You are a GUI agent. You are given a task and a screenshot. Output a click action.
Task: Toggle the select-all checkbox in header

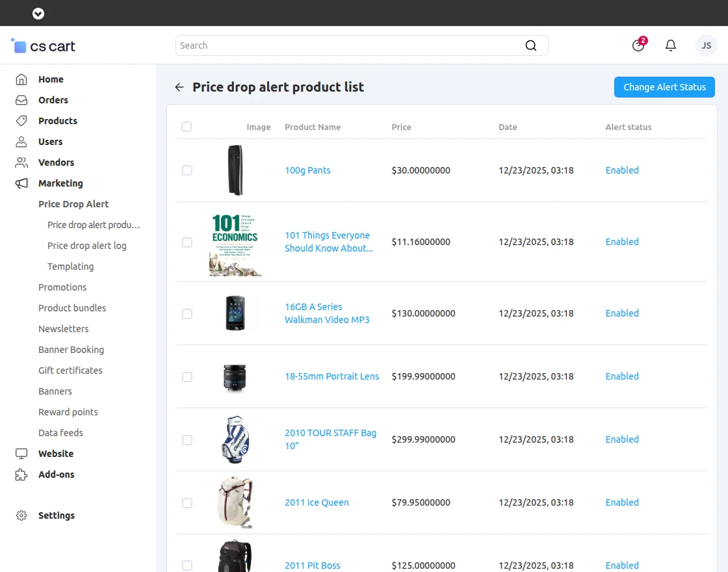pyautogui.click(x=187, y=127)
